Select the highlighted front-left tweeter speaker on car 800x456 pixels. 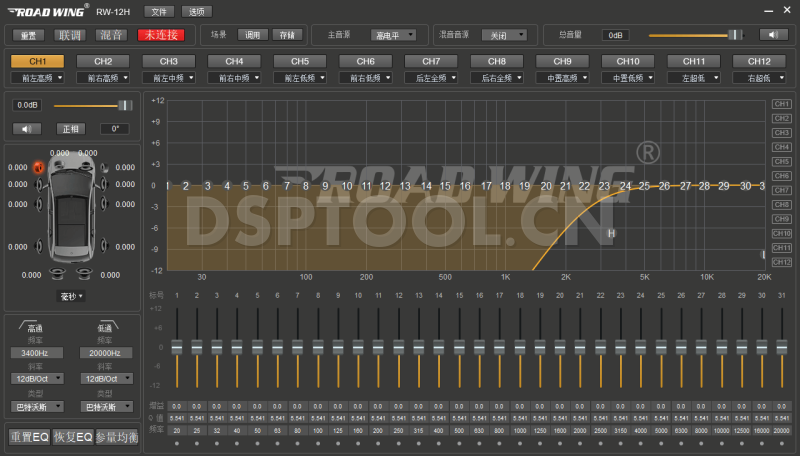[x=39, y=167]
